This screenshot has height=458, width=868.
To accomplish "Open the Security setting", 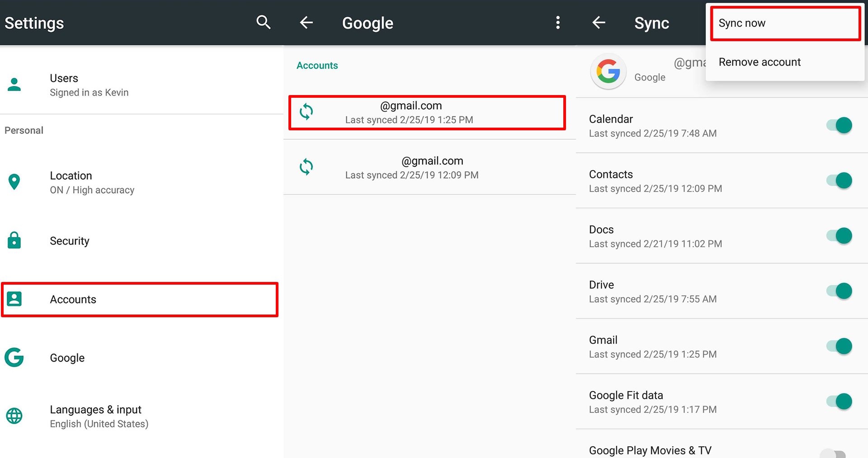I will pyautogui.click(x=142, y=241).
